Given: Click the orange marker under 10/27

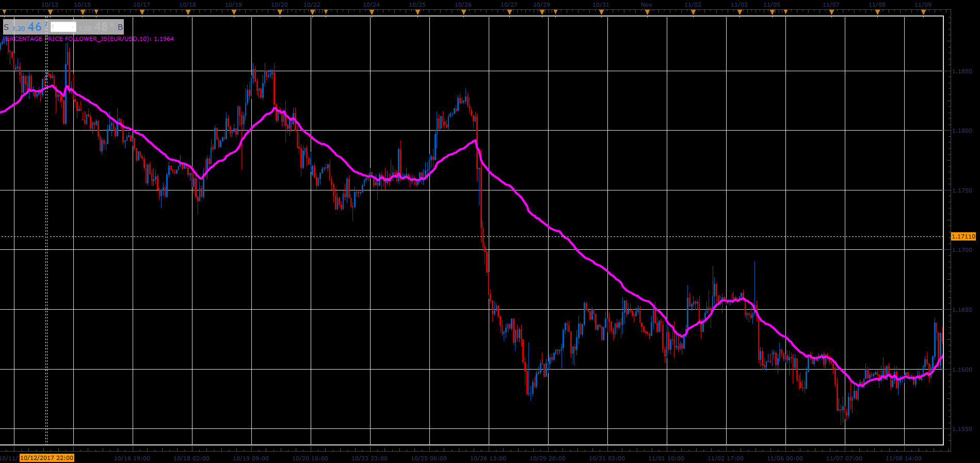Looking at the screenshot, I should [x=509, y=12].
